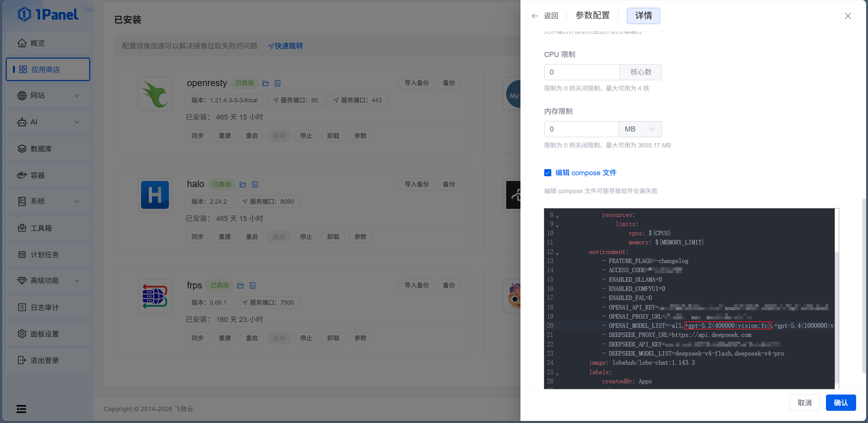Click the 容器 docker whale icon
This screenshot has width=868, height=423.
(22, 175)
